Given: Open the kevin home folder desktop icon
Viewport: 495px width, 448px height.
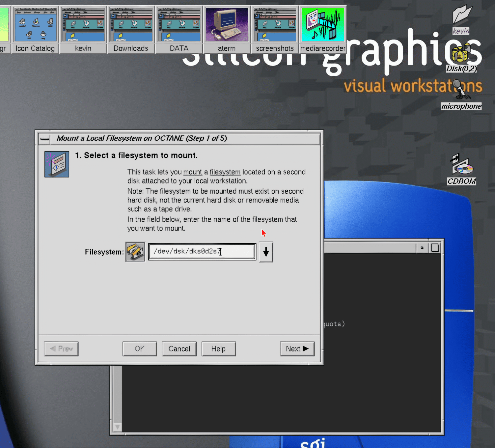Looking at the screenshot, I should coord(461,19).
